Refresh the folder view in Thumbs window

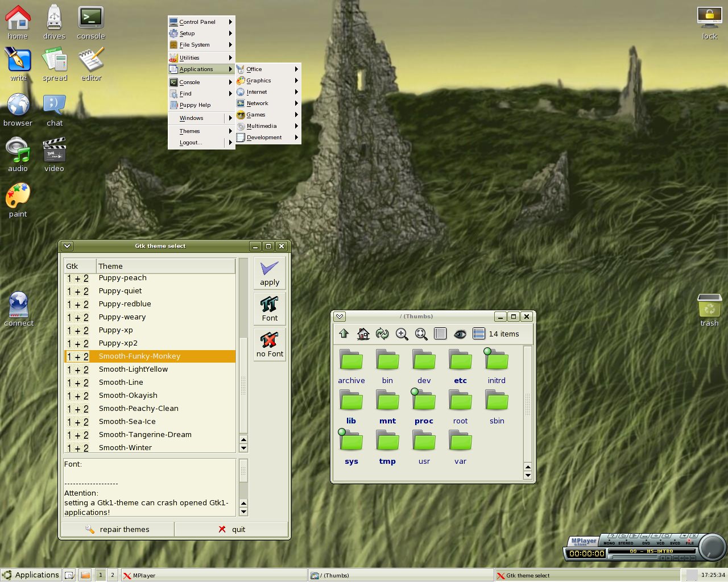(x=382, y=334)
